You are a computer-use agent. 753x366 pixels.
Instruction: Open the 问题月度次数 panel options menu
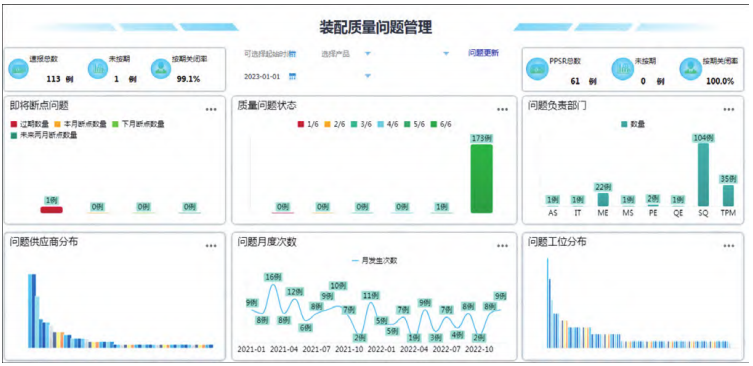pos(502,246)
